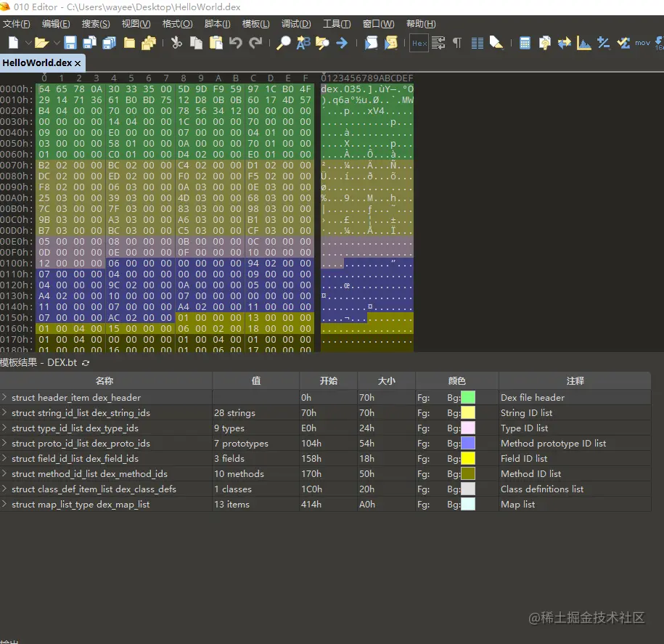Create a new file with the New icon

[14, 43]
